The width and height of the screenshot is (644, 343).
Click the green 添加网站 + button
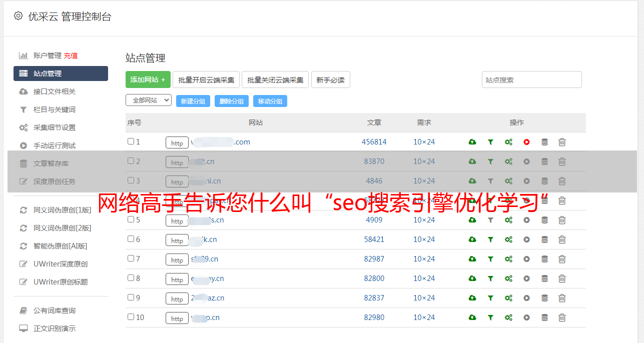[x=148, y=79]
